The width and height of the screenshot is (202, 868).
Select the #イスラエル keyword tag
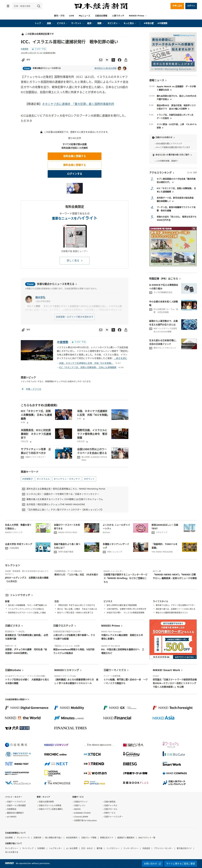(43, 479)
